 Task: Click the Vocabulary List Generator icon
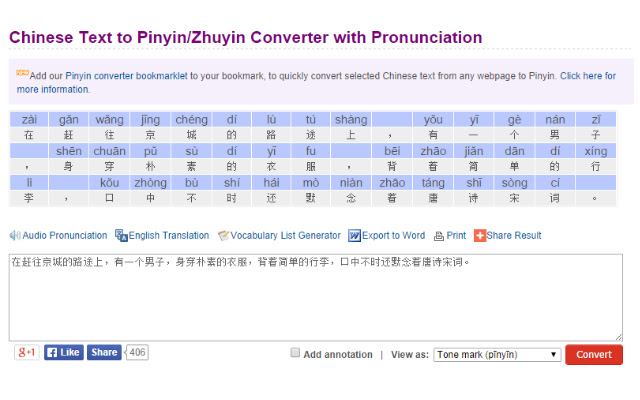tap(224, 236)
